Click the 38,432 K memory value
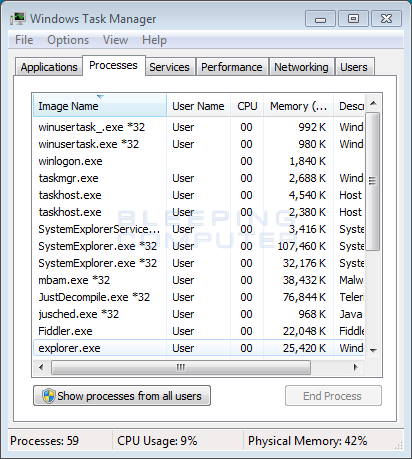 point(304,280)
